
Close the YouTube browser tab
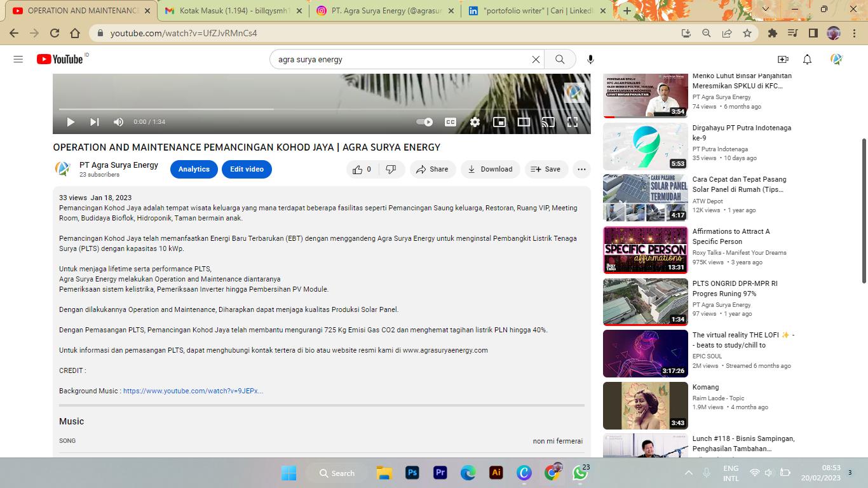pos(147,11)
